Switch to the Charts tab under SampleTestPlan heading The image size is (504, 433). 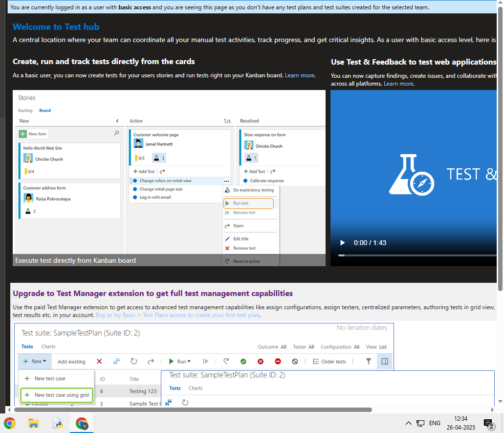(x=48, y=346)
